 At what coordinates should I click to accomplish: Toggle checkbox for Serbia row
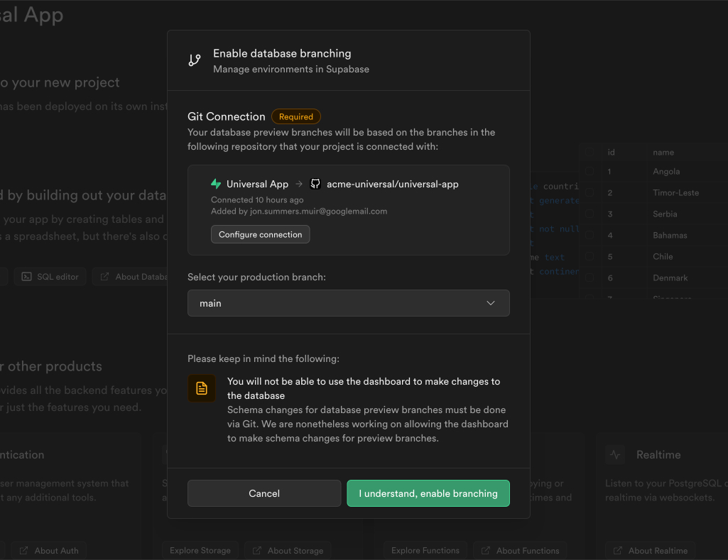pos(590,214)
